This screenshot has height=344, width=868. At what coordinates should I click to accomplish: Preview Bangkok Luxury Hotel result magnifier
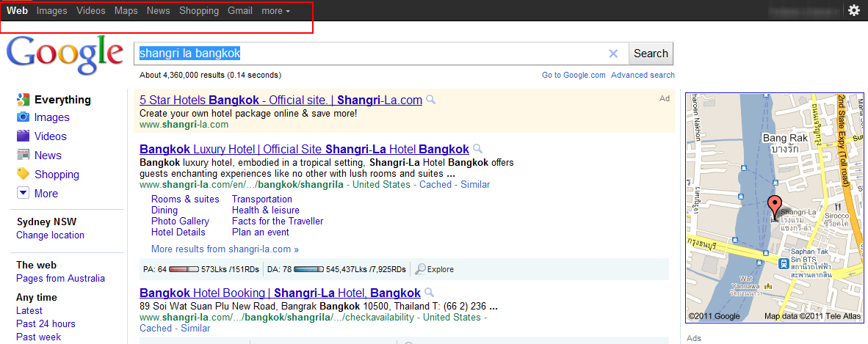(x=478, y=149)
